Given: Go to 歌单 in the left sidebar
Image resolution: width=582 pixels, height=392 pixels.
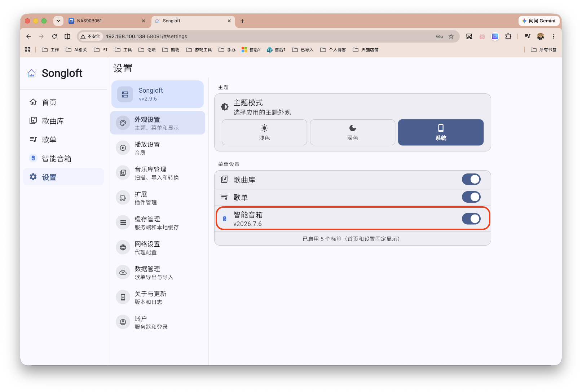Looking at the screenshot, I should (x=63, y=140).
